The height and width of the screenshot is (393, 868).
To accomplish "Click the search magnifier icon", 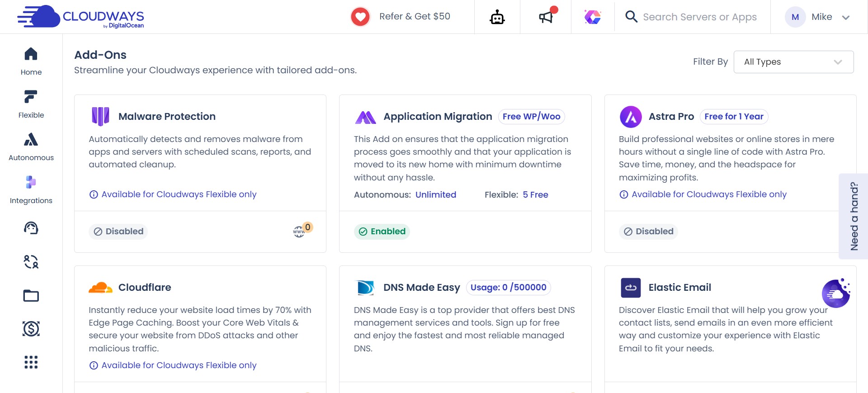I will pos(631,17).
